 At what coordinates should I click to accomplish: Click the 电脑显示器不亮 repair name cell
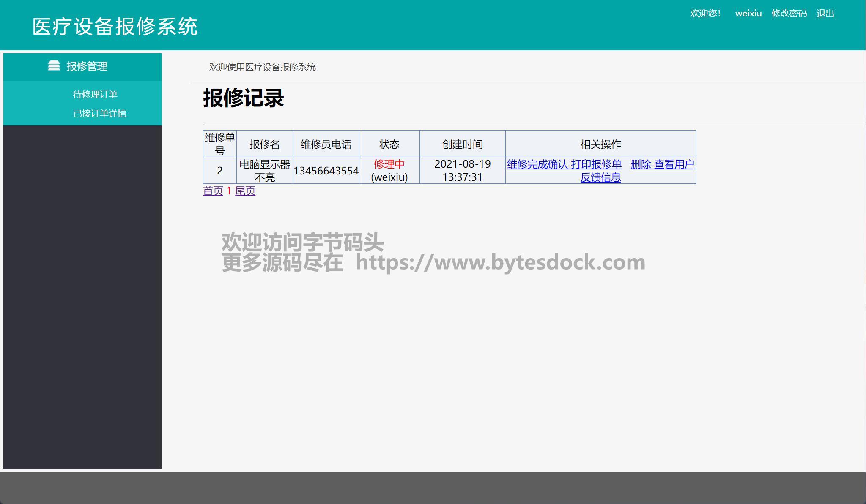coord(265,171)
